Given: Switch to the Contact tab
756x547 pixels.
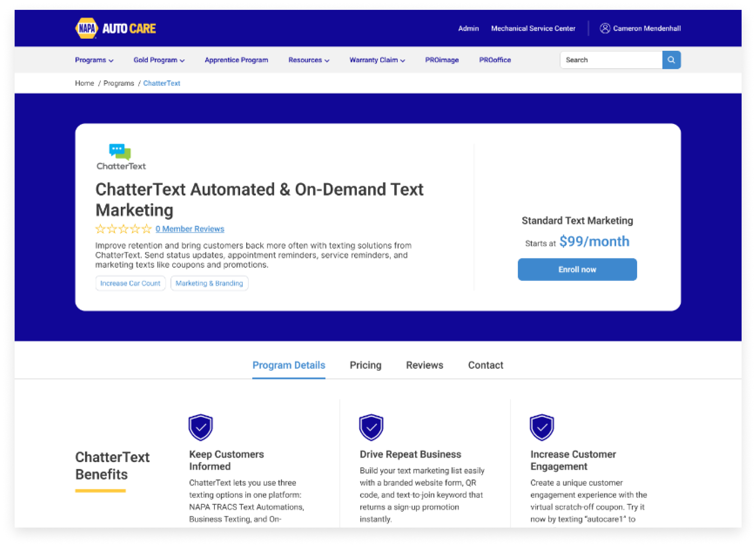Looking at the screenshot, I should tap(486, 365).
